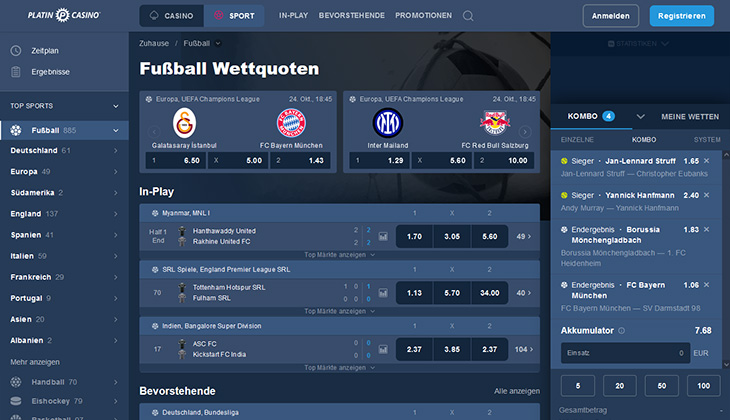
Task: Open statistics icon for Hanthawaddy United match
Action: pos(383,237)
